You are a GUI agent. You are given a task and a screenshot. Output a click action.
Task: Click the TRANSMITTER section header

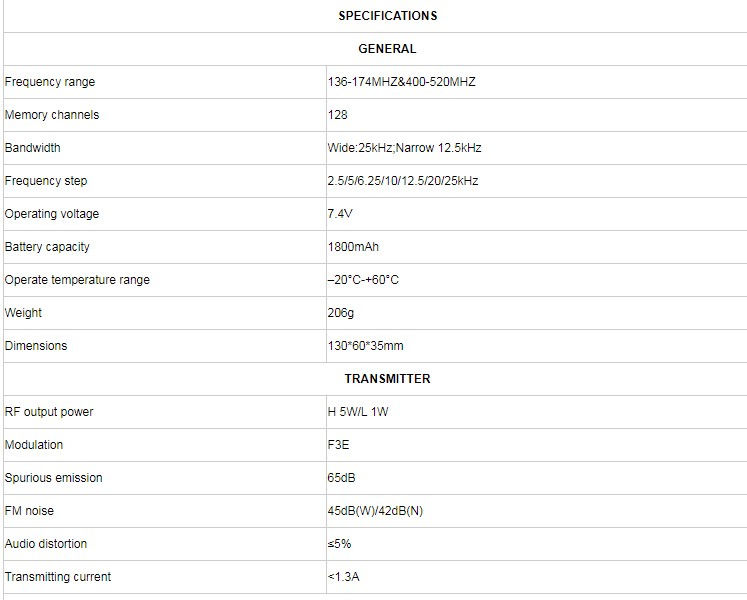[387, 379]
